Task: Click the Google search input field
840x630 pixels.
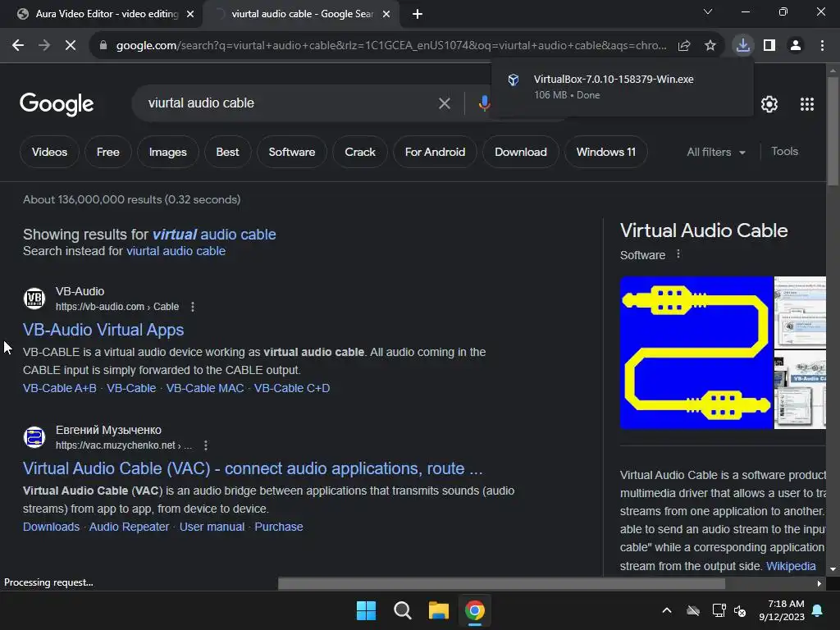Action: (290, 103)
